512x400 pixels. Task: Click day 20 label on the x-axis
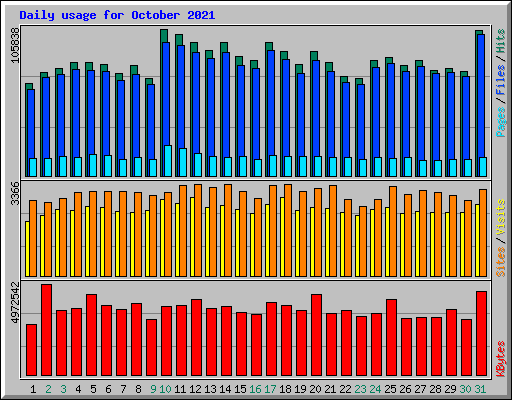coord(315,389)
